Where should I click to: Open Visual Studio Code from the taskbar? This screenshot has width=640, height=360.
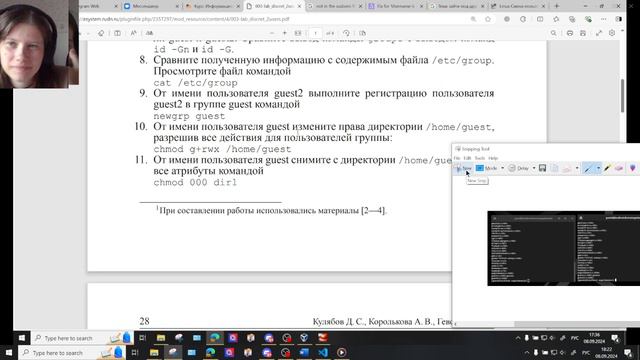pyautogui.click(x=323, y=352)
